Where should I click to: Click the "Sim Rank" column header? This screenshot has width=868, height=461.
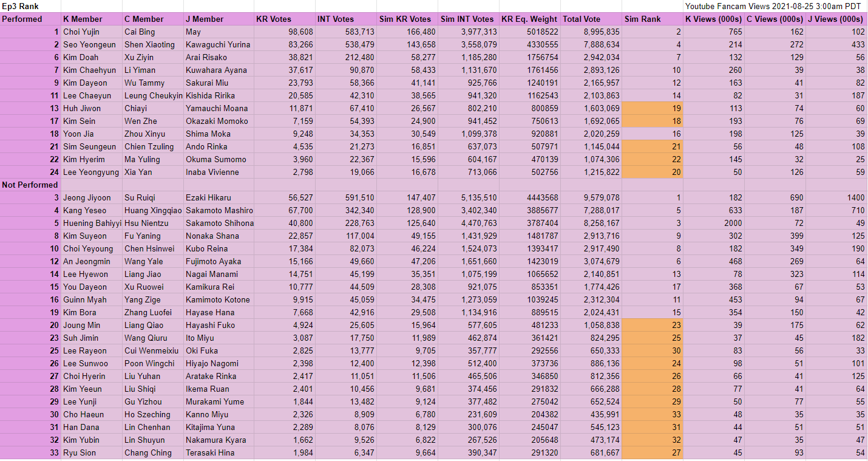pyautogui.click(x=641, y=19)
